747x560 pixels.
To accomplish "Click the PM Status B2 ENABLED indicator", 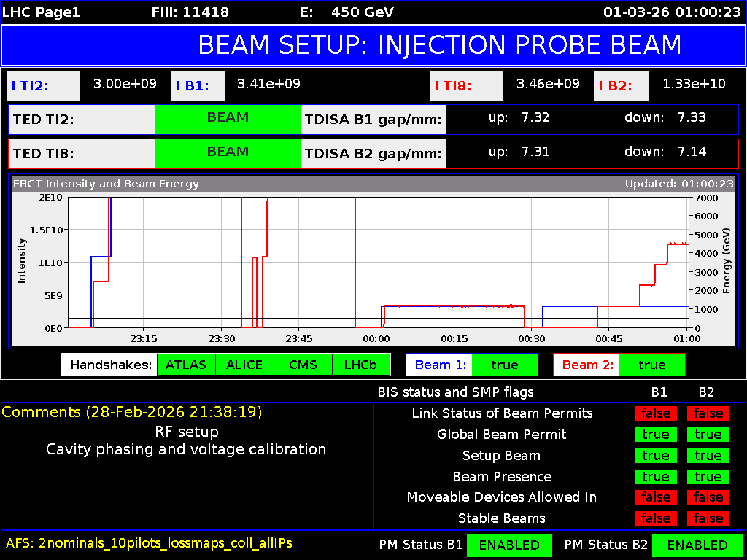I will click(697, 545).
